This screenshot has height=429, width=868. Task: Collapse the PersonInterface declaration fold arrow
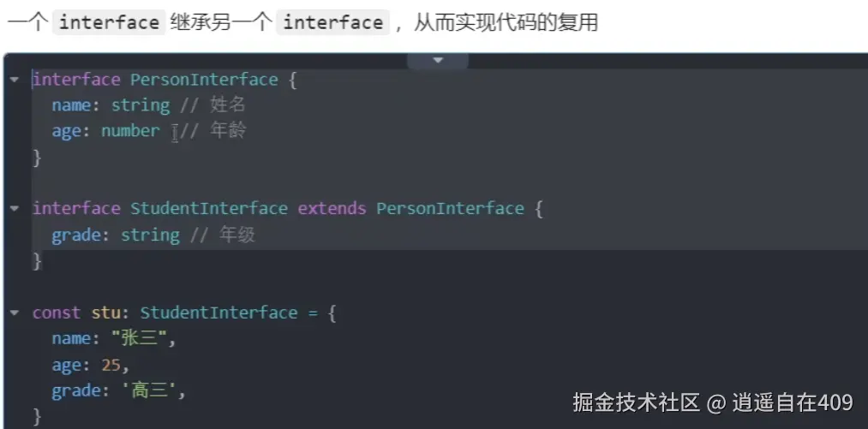tap(15, 80)
